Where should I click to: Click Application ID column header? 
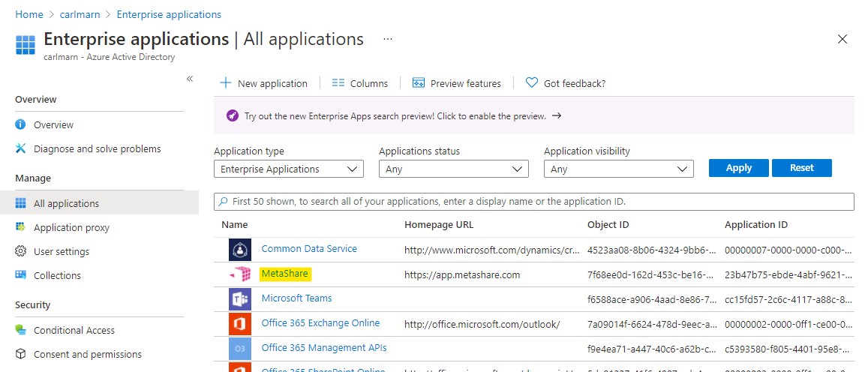click(756, 225)
